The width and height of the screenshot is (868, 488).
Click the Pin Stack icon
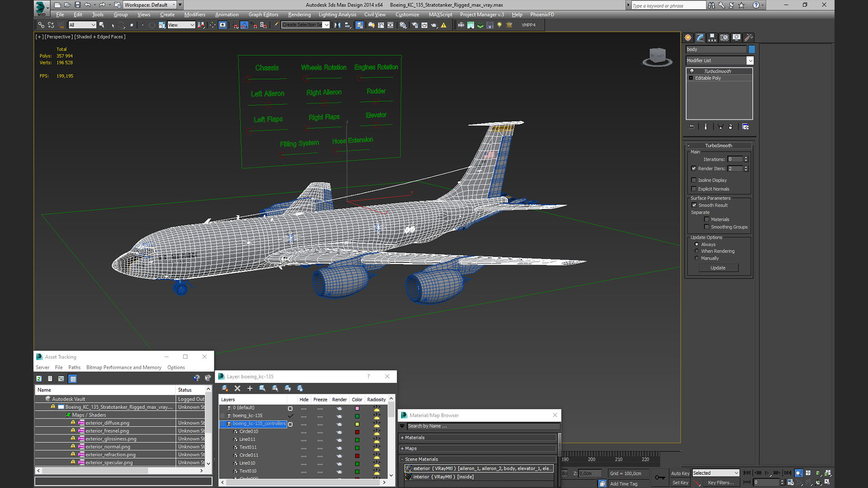point(691,127)
